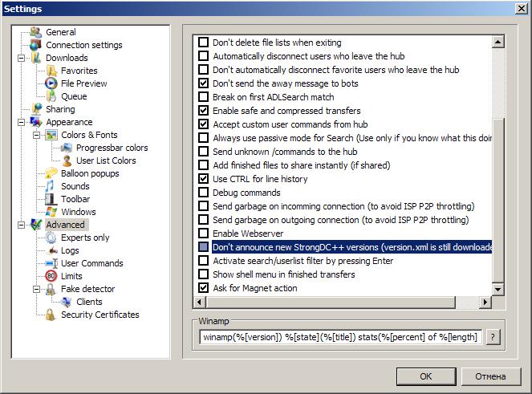The image size is (532, 394).
Task: Collapse the Fake detector node
Action: tap(37, 289)
